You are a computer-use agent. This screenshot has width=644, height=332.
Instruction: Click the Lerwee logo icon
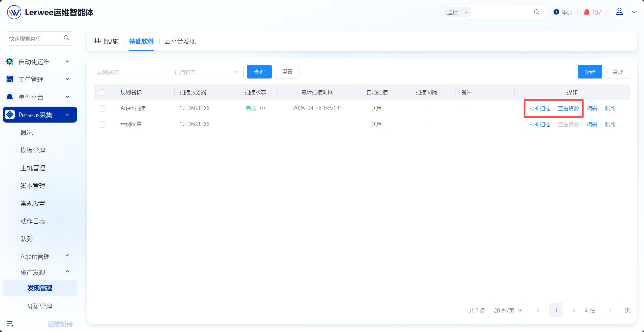[14, 12]
